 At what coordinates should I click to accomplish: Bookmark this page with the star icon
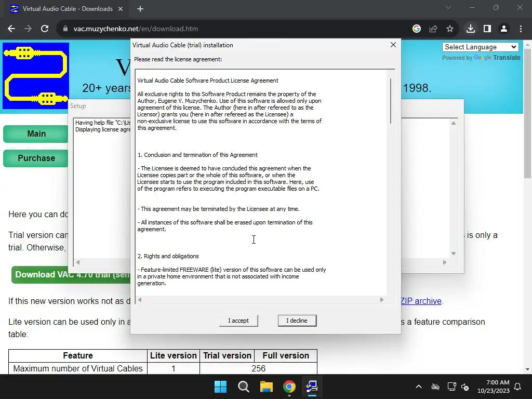pyautogui.click(x=450, y=29)
